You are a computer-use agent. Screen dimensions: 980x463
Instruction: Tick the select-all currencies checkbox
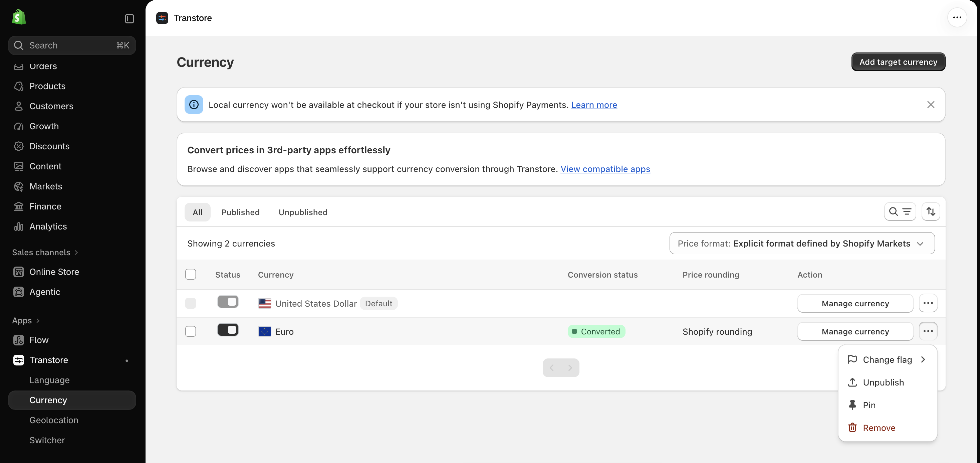pos(191,275)
